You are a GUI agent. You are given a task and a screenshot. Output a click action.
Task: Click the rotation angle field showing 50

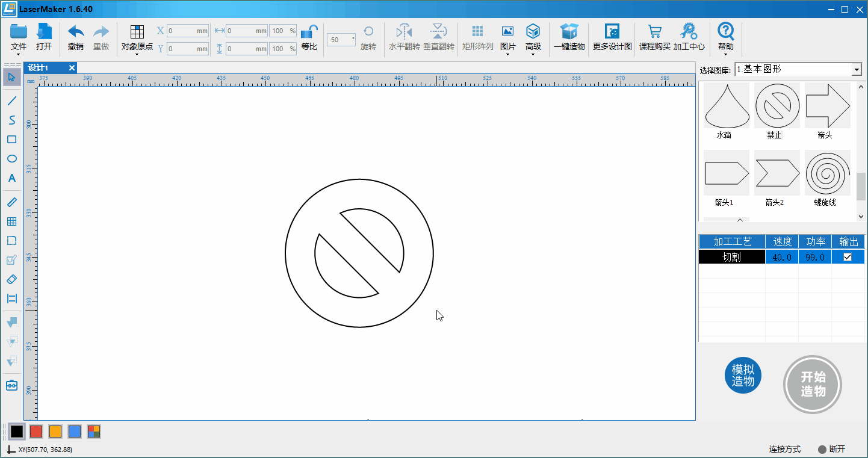coord(341,40)
